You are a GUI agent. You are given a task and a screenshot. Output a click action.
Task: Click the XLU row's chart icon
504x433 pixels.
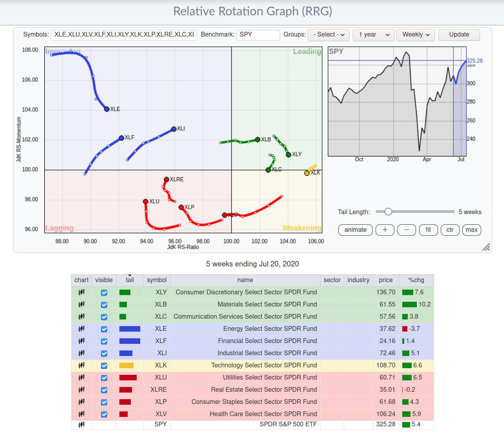pyautogui.click(x=81, y=378)
